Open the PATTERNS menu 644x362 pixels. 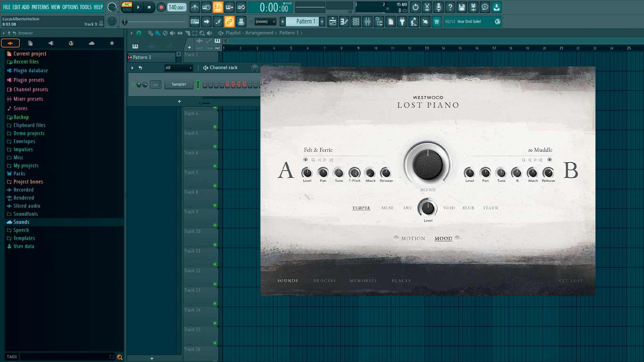click(40, 7)
